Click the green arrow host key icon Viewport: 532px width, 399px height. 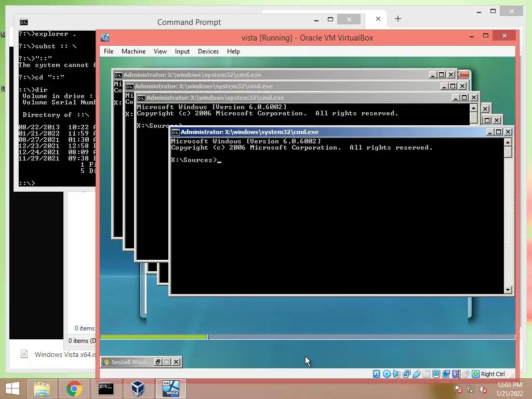476,374
